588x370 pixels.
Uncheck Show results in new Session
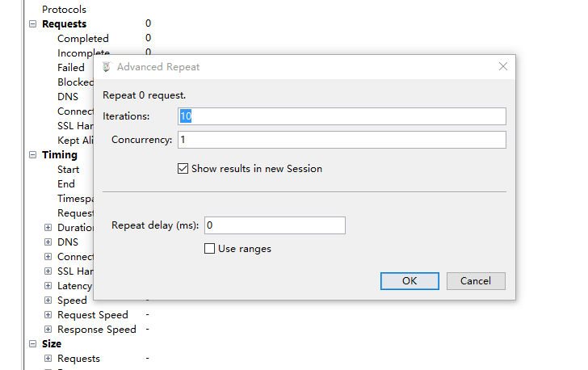(x=183, y=169)
